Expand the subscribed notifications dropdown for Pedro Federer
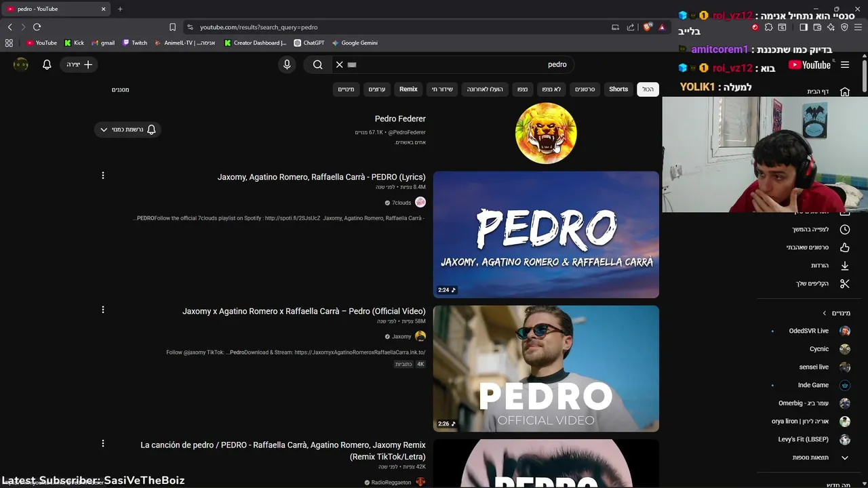 127,129
